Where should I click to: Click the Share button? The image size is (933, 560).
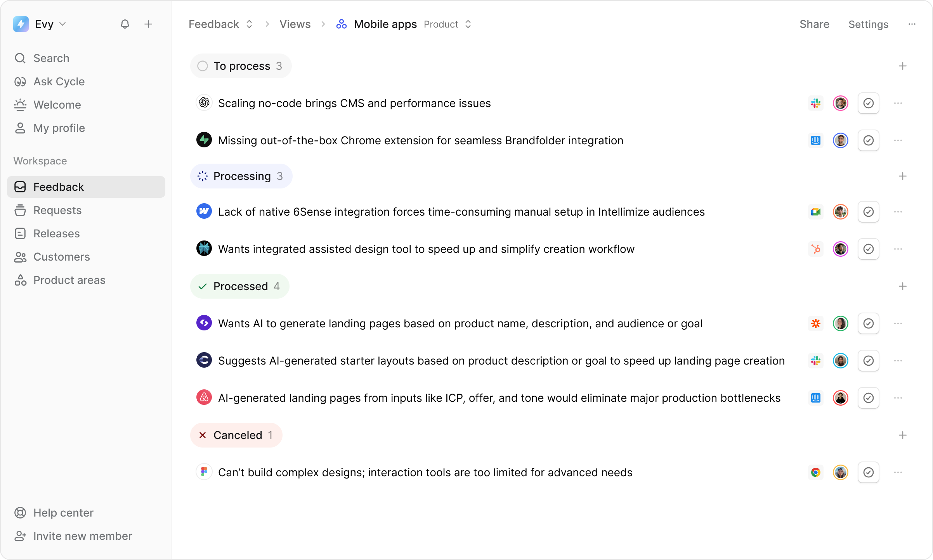pos(814,24)
